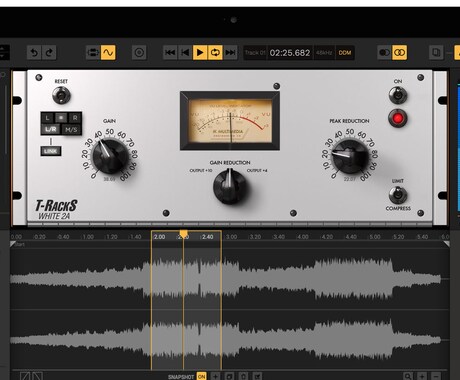
Task: Return playhead to start
Action: click(185, 53)
